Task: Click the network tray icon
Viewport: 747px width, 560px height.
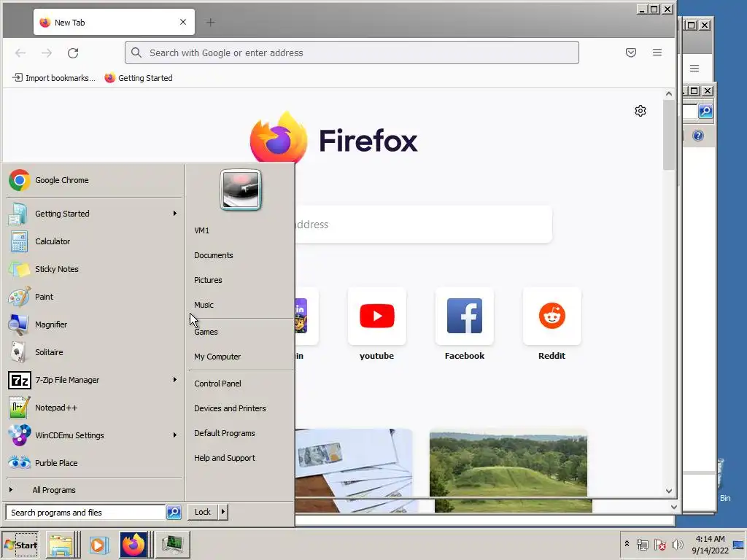Action: [x=643, y=544]
